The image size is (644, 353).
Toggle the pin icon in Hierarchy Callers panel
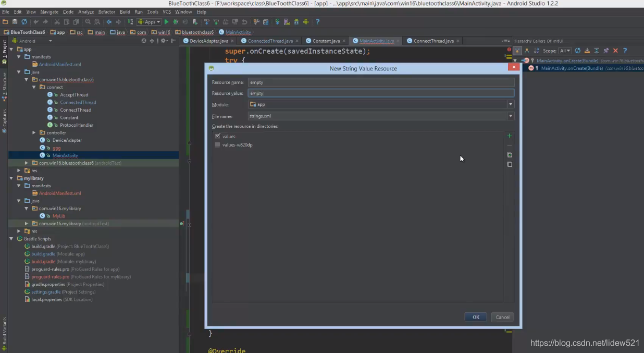click(606, 51)
